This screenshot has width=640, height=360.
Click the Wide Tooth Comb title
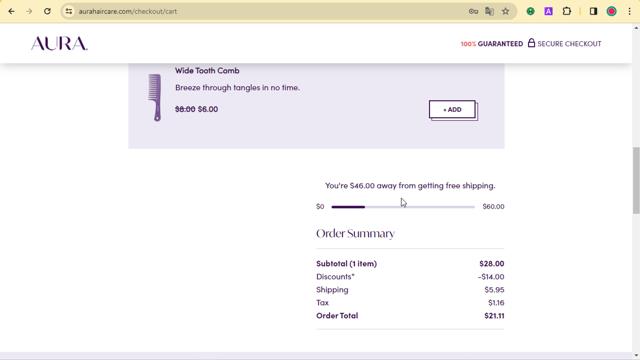click(207, 71)
